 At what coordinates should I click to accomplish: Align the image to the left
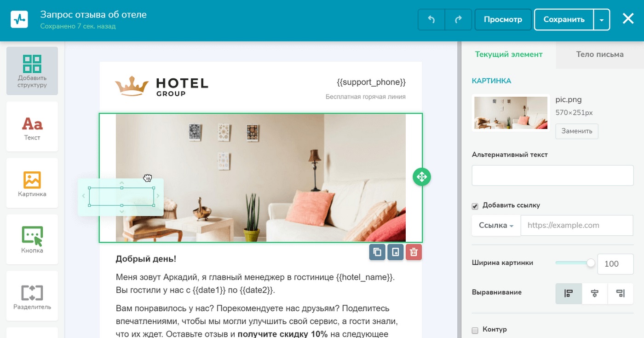point(569,293)
